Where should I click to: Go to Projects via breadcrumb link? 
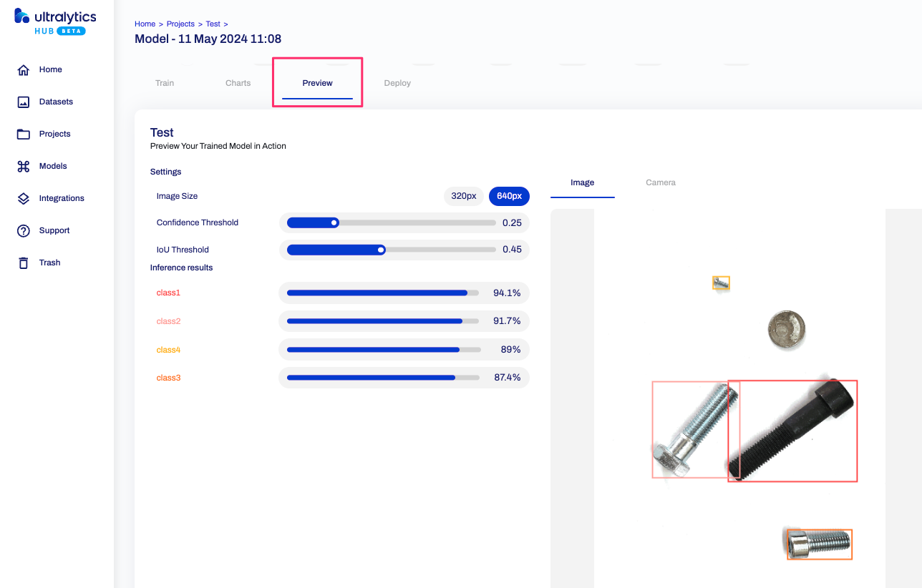180,24
